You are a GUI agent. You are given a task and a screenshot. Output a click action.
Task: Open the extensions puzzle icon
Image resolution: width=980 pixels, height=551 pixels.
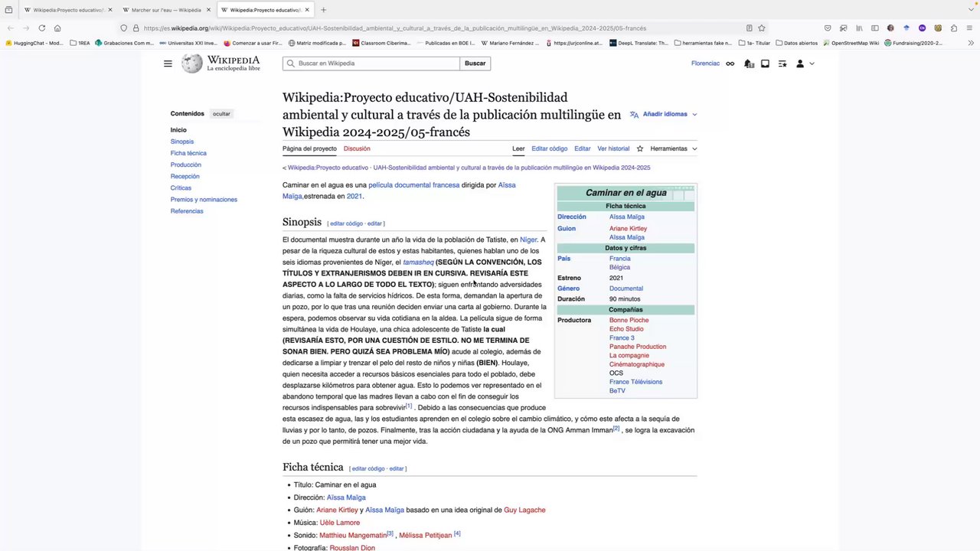pos(953,28)
